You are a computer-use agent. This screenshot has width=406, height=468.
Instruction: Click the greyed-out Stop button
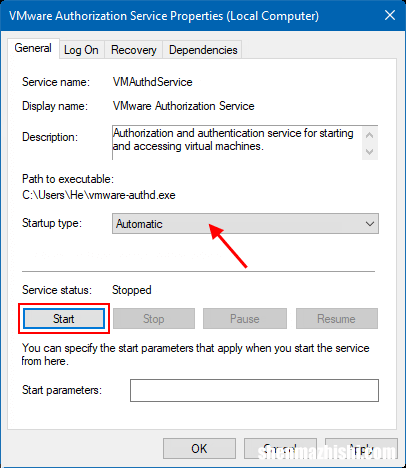click(154, 319)
